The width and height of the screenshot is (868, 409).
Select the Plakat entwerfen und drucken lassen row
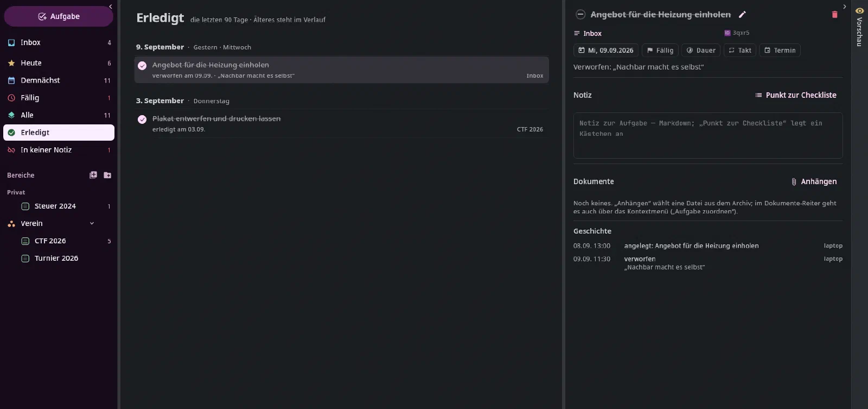(x=342, y=123)
